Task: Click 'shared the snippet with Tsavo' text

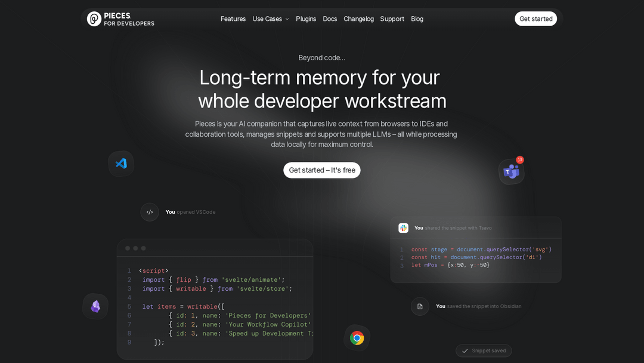Action: pyautogui.click(x=459, y=228)
